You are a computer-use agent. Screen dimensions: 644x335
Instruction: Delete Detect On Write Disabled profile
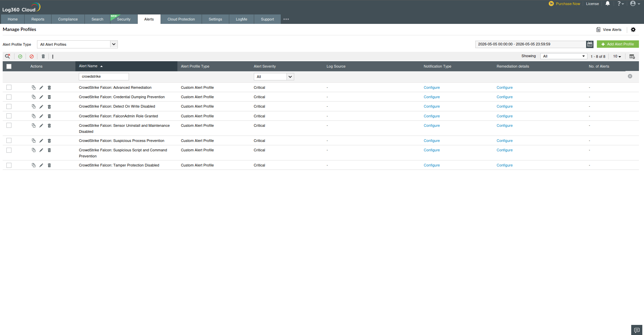49,107
